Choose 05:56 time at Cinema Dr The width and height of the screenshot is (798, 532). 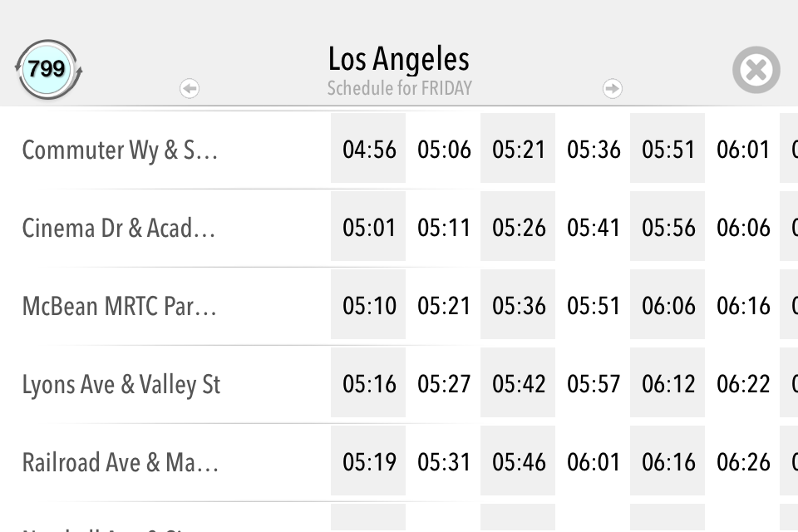668,228
